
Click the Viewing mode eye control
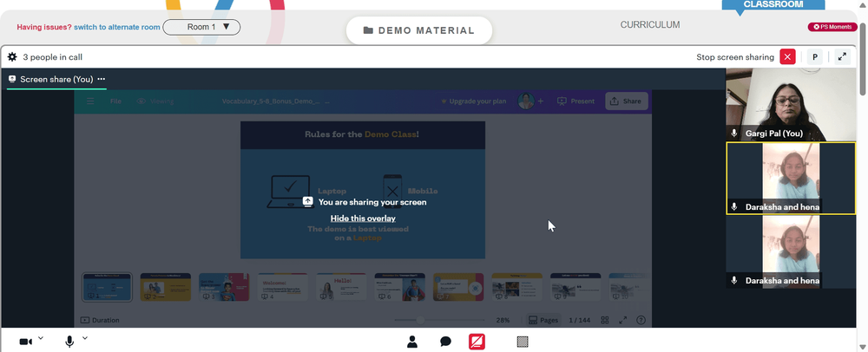tap(155, 101)
